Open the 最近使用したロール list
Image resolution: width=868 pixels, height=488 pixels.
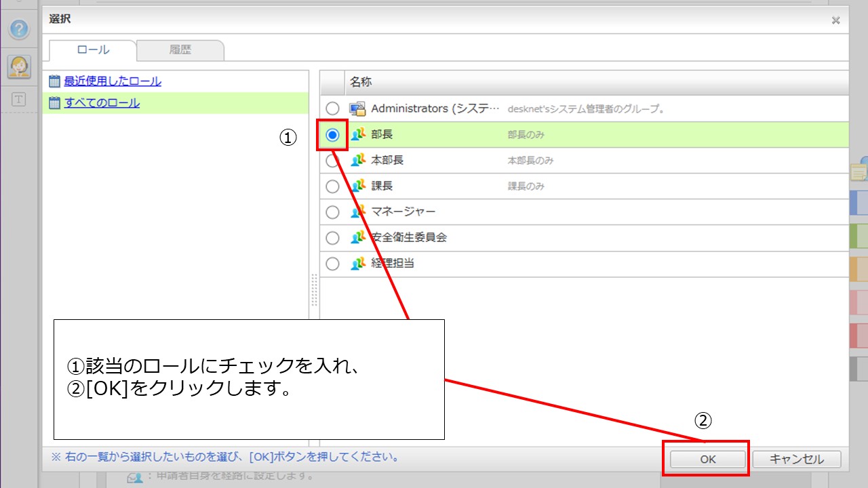click(113, 81)
